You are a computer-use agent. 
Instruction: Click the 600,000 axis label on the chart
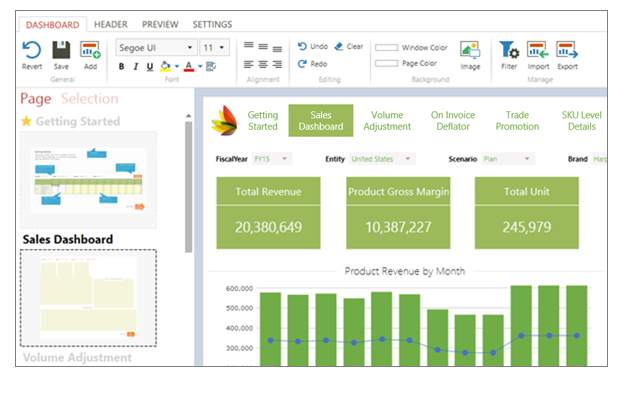[x=239, y=288]
